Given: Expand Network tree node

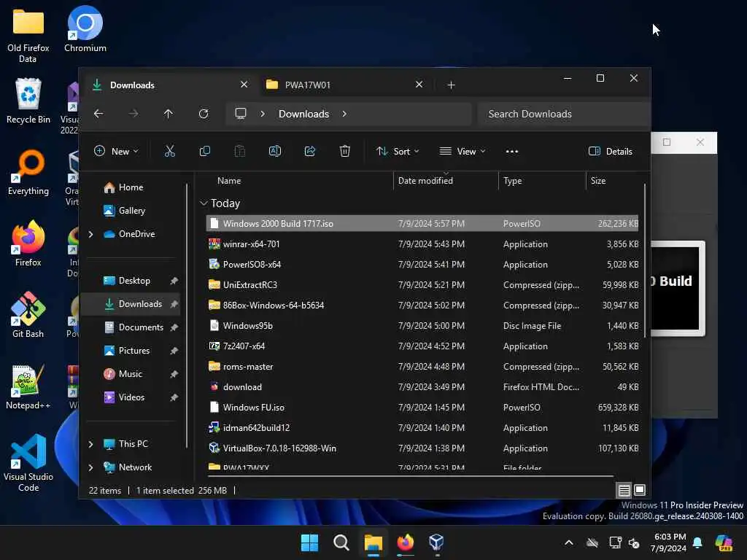Looking at the screenshot, I should coord(90,467).
